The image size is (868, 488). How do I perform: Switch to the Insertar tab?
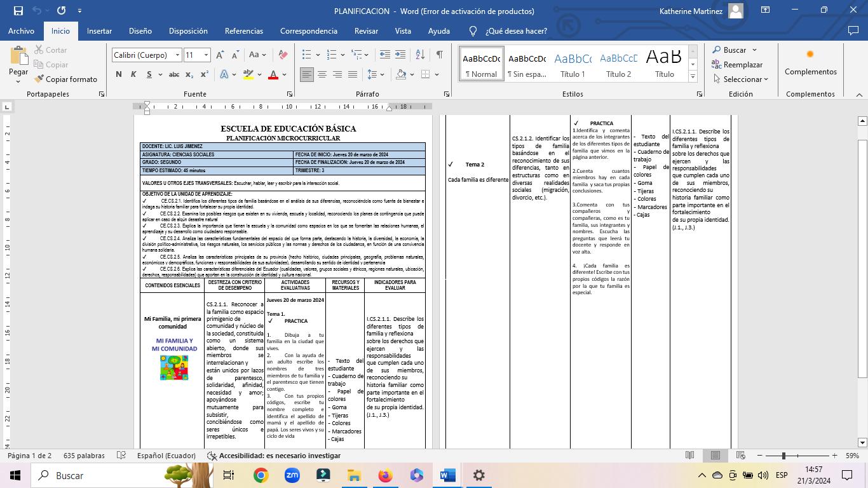[x=99, y=30]
